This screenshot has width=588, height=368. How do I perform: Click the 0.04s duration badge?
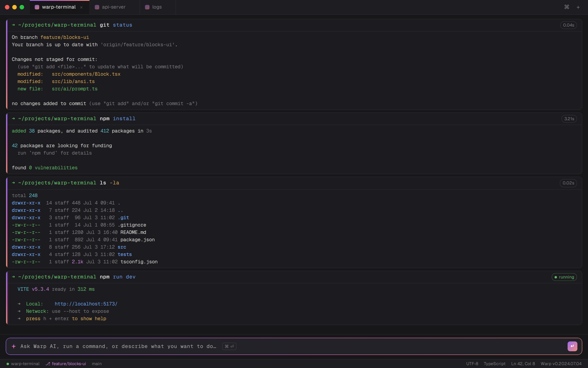pos(568,25)
